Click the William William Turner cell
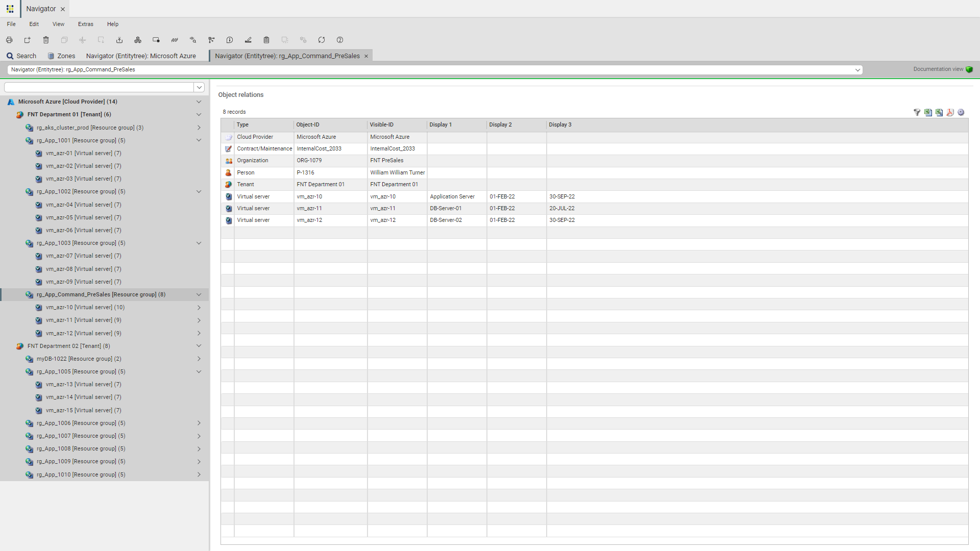 pyautogui.click(x=397, y=173)
